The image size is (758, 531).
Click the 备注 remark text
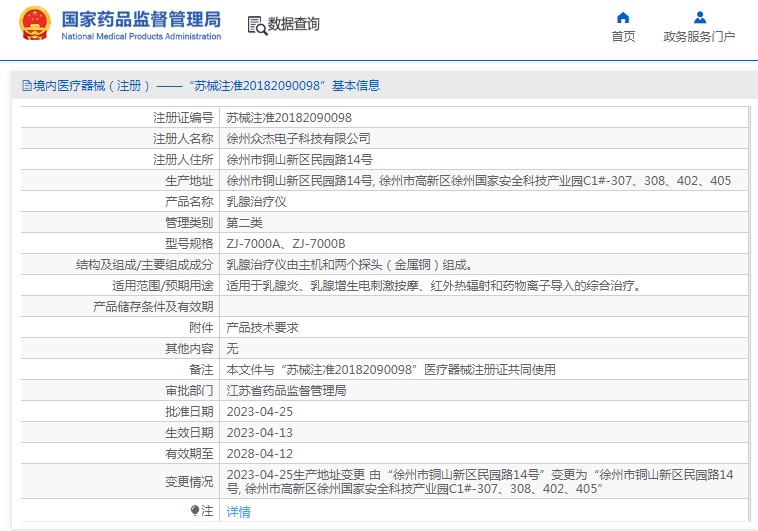[x=391, y=370]
